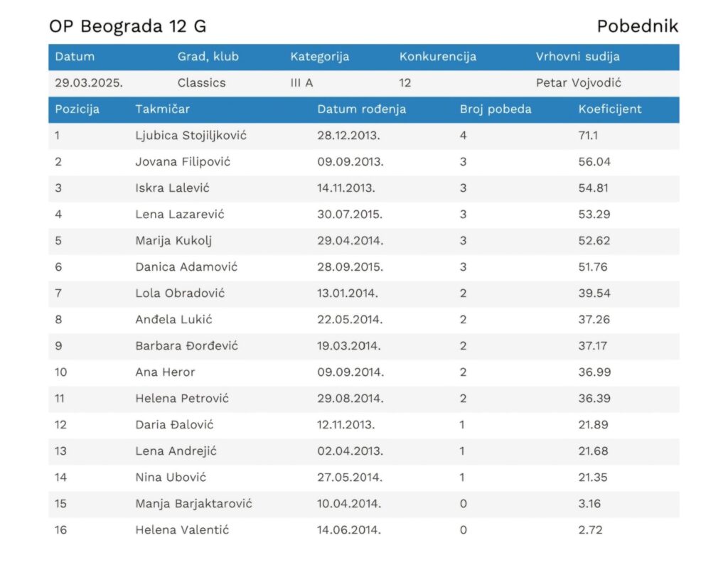This screenshot has width=728, height=577.
Task: Select the date 29.03.2025. cell
Action: point(89,83)
